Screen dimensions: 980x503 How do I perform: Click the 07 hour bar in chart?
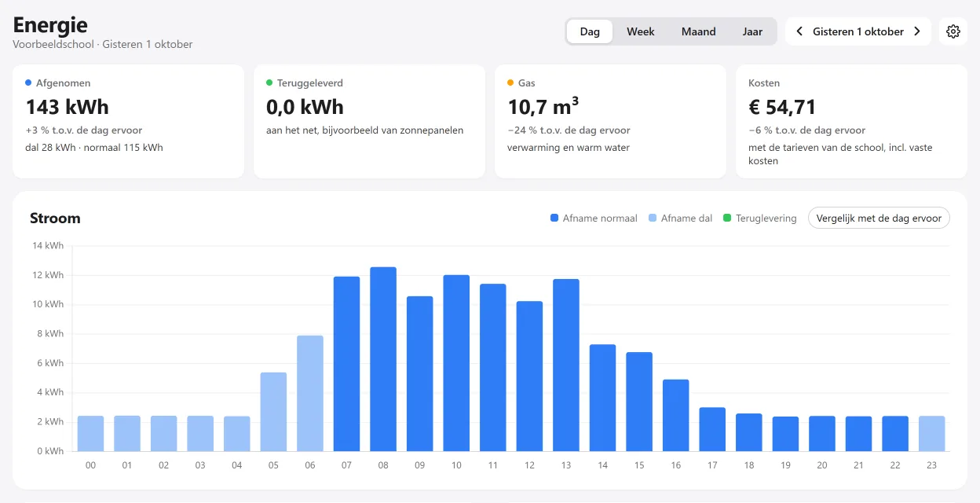(x=346, y=364)
